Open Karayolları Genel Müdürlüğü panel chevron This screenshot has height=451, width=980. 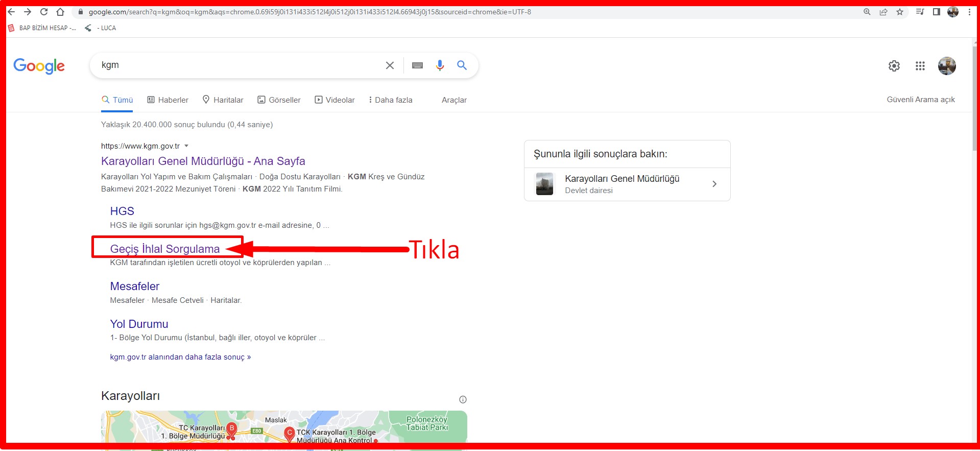click(714, 184)
